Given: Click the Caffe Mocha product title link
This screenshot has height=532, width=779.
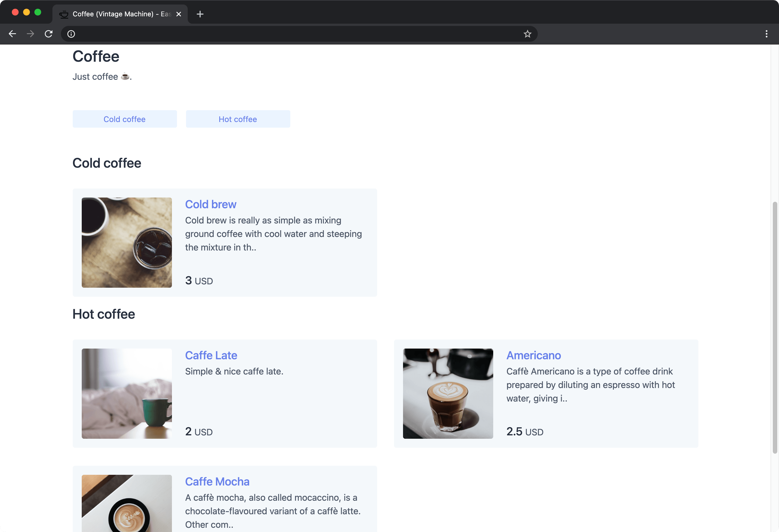Looking at the screenshot, I should pyautogui.click(x=217, y=481).
